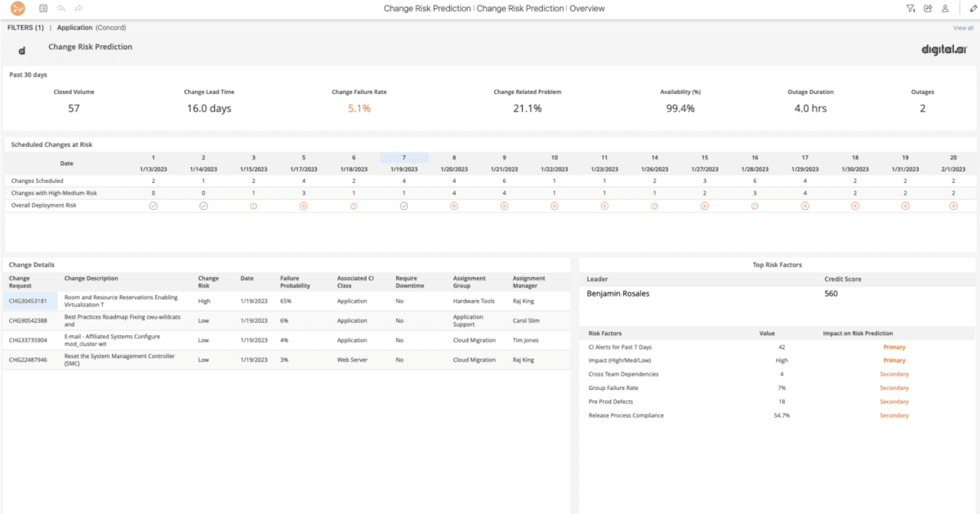Click the Application (Concord) filter entry
The image size is (980, 514).
[91, 27]
